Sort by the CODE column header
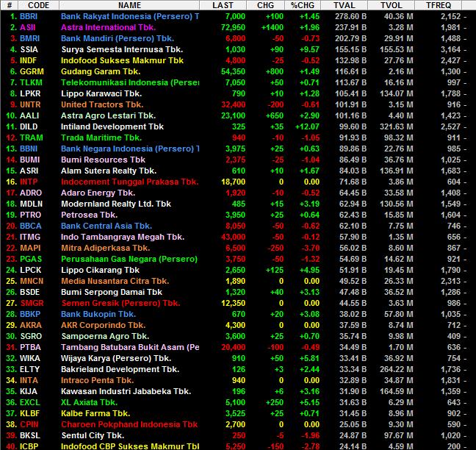The width and height of the screenshot is (476, 450). (x=38, y=5)
